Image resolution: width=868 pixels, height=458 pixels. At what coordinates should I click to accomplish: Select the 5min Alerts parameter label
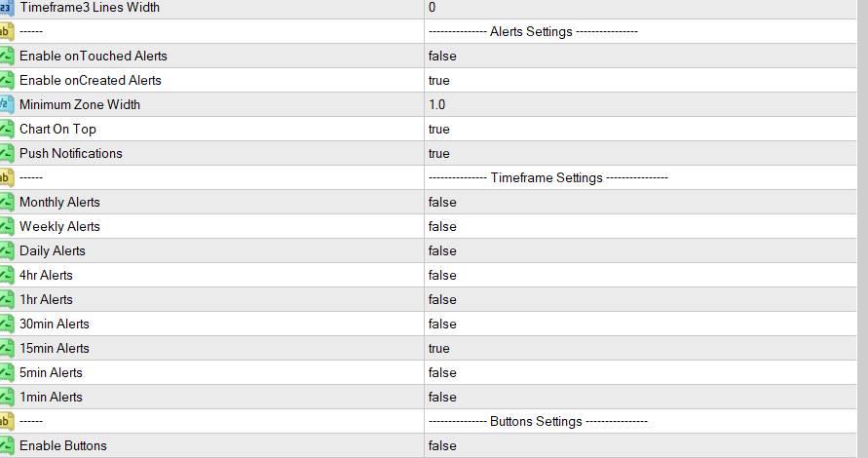pyautogui.click(x=51, y=373)
